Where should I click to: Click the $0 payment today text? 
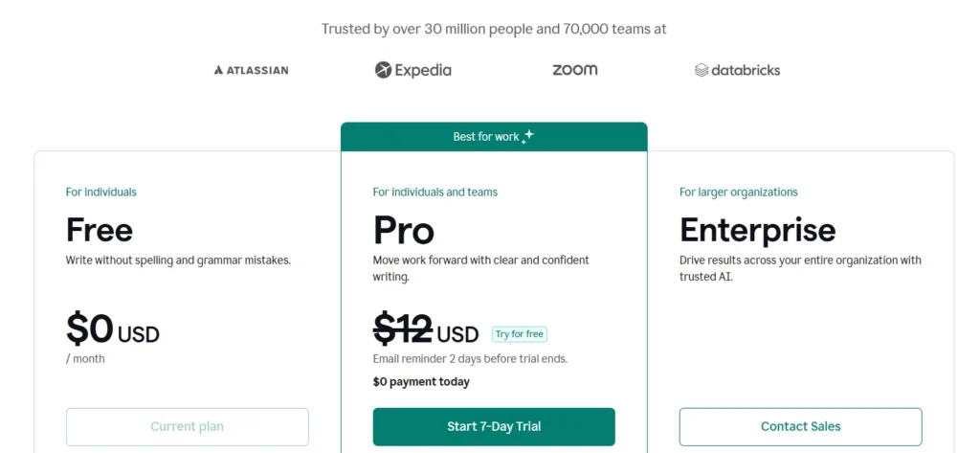tap(421, 382)
